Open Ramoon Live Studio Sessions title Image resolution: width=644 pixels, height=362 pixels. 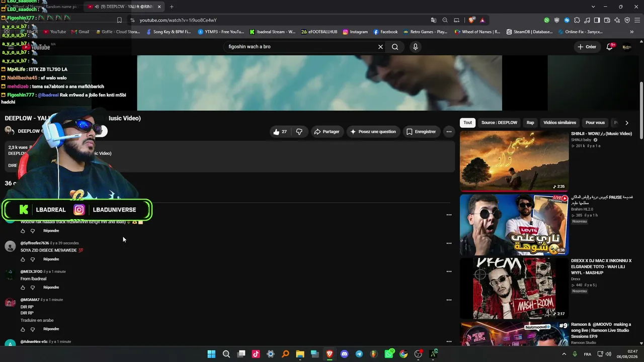click(601, 330)
